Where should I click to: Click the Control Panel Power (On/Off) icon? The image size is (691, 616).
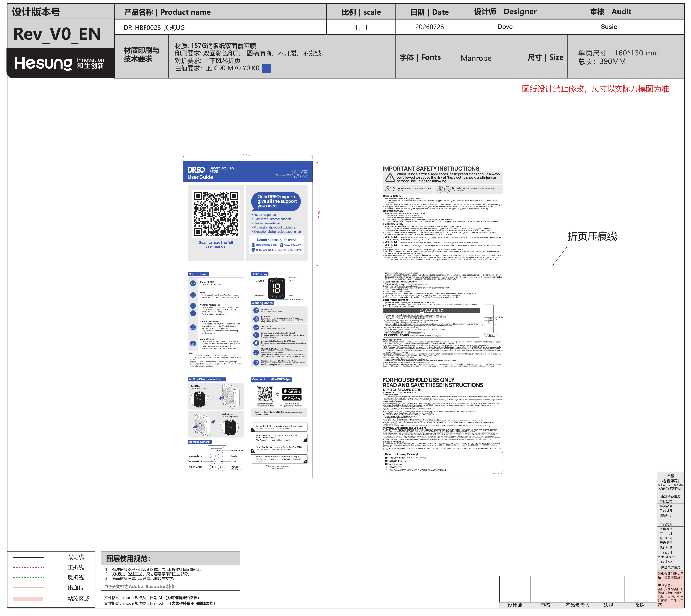click(x=193, y=283)
